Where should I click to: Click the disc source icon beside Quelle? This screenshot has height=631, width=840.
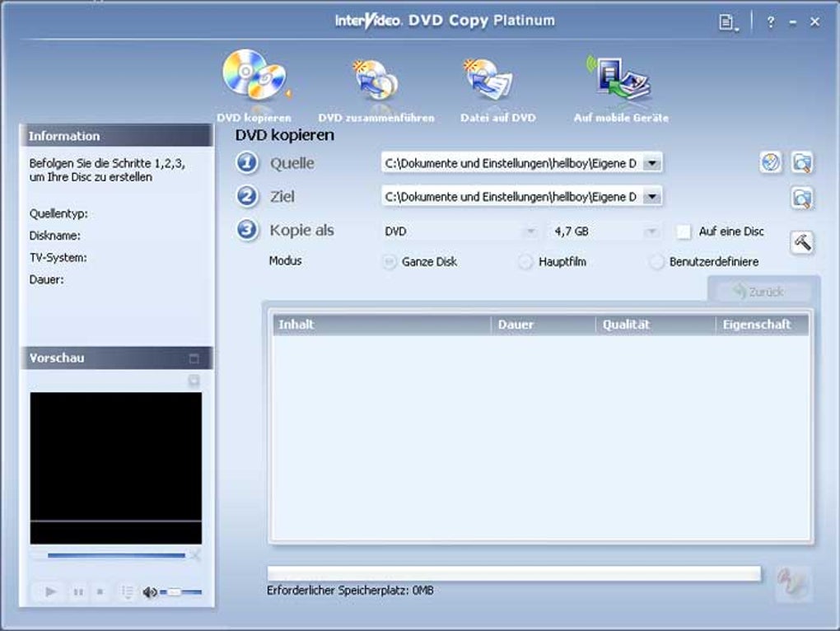coord(770,163)
